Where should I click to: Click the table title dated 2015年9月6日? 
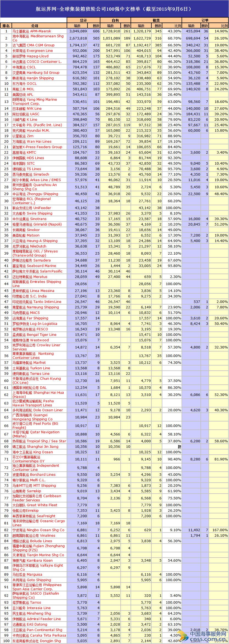coord(114,9)
